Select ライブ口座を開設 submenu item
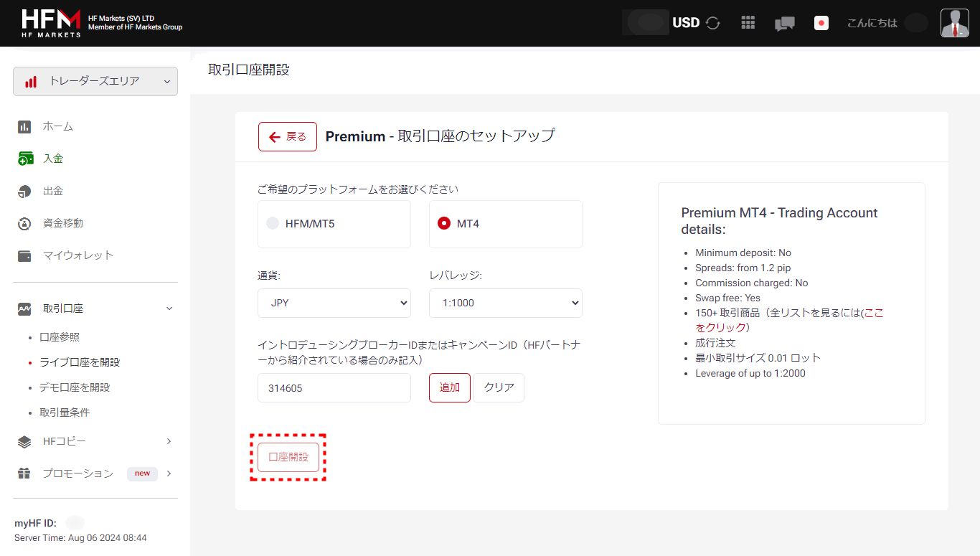This screenshot has width=980, height=556. (80, 362)
